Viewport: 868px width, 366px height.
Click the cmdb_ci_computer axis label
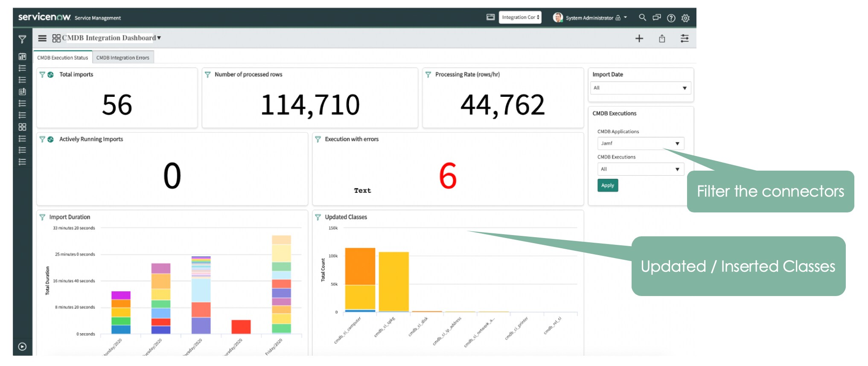tap(347, 330)
